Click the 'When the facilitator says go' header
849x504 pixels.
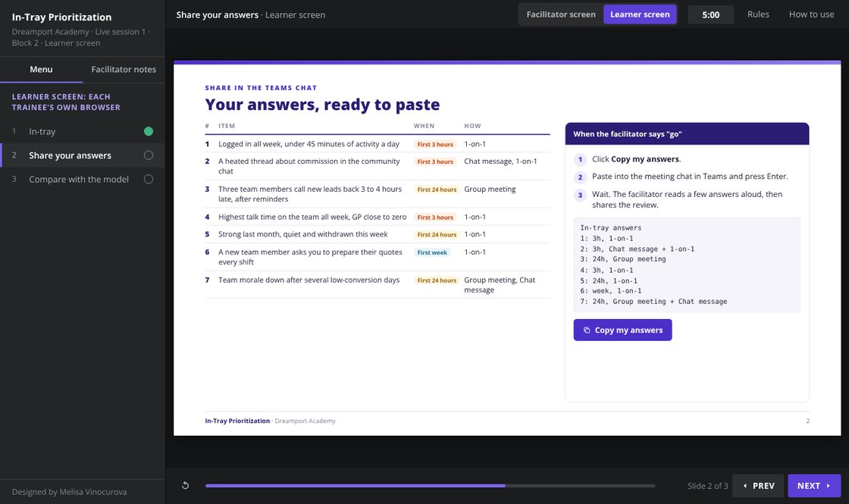pos(687,133)
